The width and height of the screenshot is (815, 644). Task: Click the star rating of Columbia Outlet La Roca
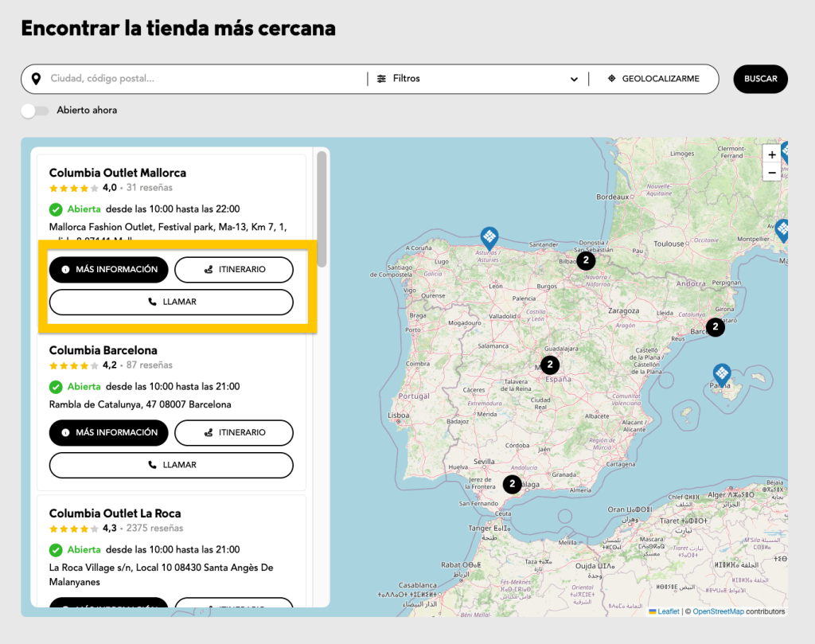click(74, 529)
